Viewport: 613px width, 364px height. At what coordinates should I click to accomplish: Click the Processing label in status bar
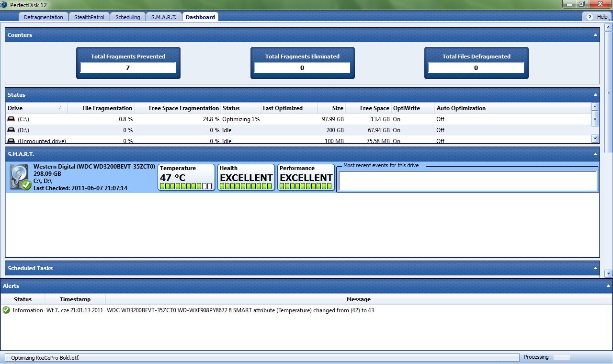click(536, 357)
